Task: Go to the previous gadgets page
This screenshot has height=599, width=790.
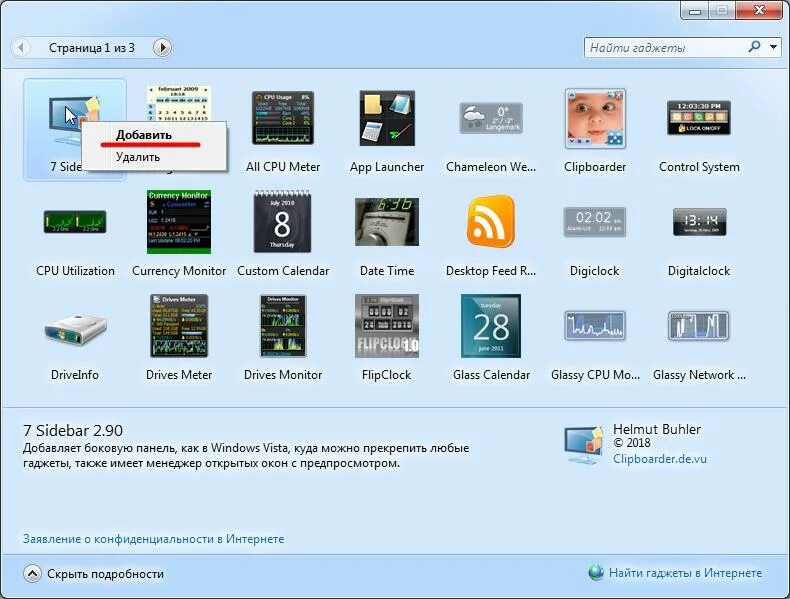Action: click(20, 48)
